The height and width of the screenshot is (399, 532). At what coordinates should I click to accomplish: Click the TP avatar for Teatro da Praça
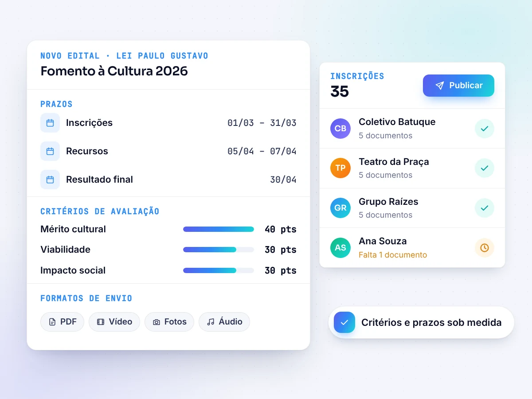(x=340, y=168)
